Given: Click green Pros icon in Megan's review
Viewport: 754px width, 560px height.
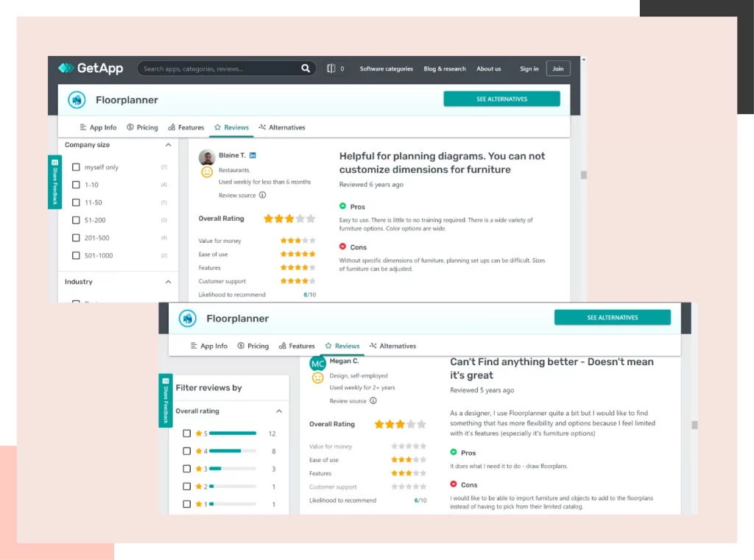Looking at the screenshot, I should click(x=454, y=453).
